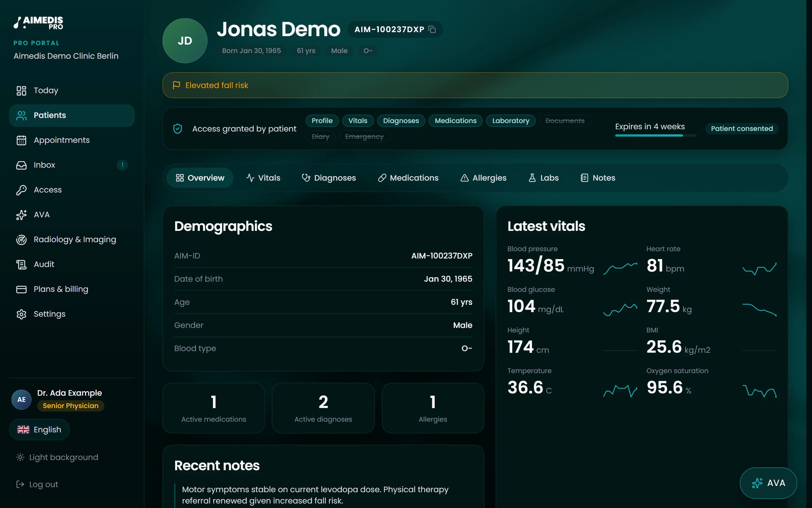Click the Dr. Ada Example user profile
The width and height of the screenshot is (812, 508).
pos(58,399)
